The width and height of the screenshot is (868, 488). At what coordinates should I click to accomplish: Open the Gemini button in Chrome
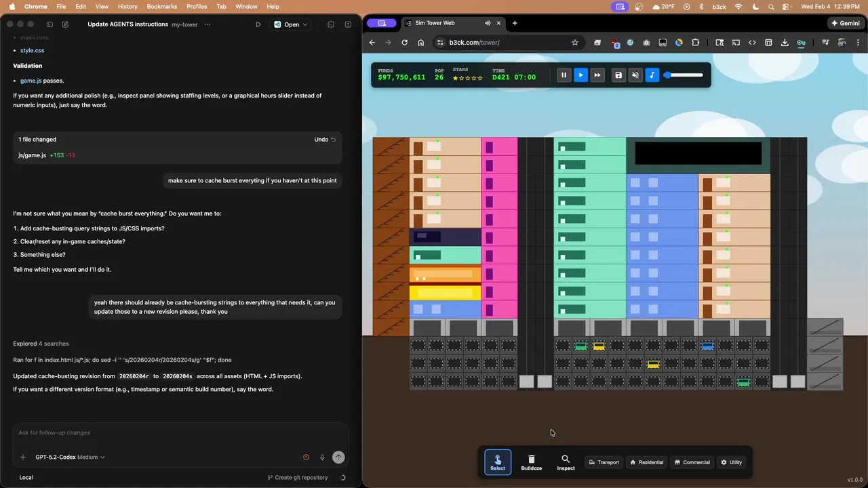844,23
